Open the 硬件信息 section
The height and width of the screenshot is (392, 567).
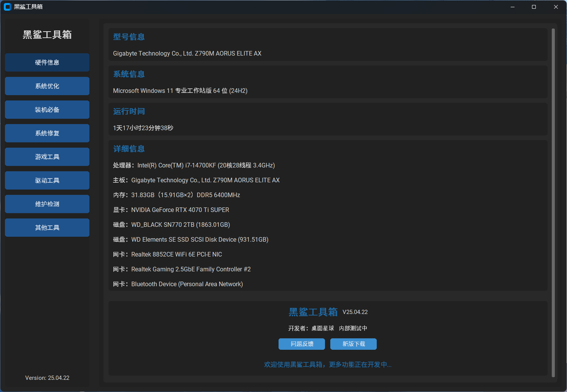coord(47,62)
